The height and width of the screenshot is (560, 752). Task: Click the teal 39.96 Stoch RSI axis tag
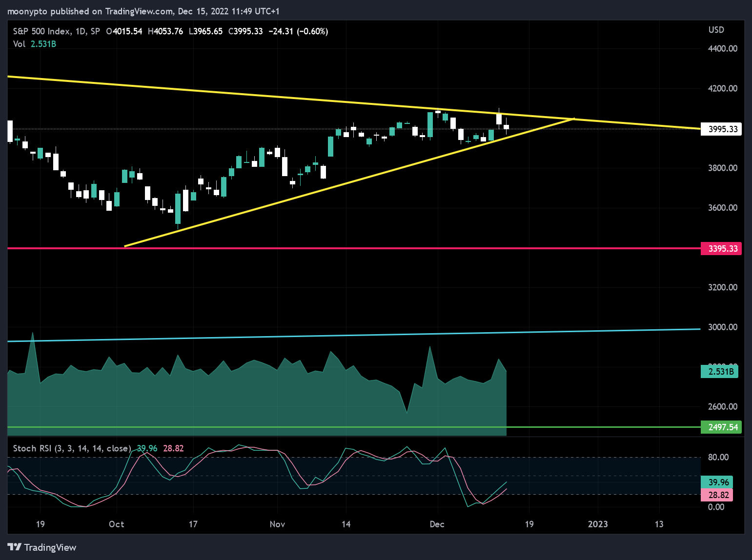point(717,482)
